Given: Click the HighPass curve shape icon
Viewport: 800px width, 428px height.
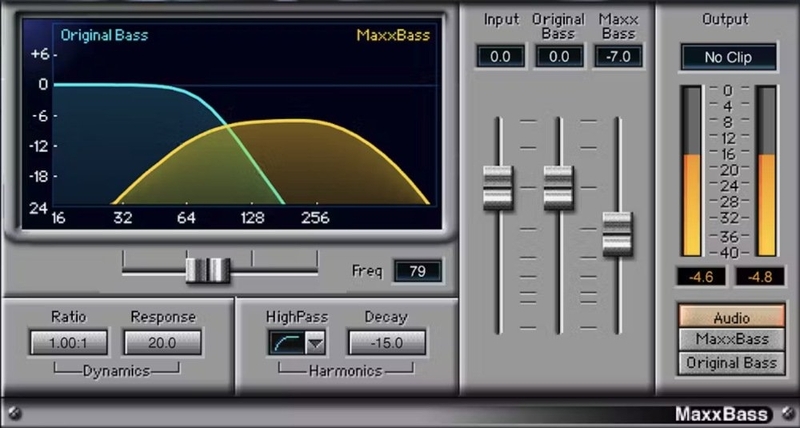Looking at the screenshot, I should point(287,343).
